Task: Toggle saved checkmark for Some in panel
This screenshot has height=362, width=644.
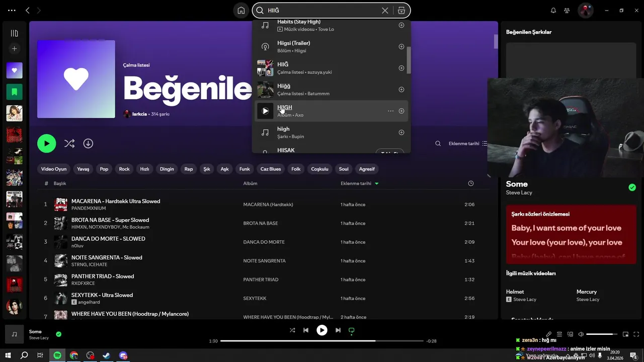Action: pos(632,188)
